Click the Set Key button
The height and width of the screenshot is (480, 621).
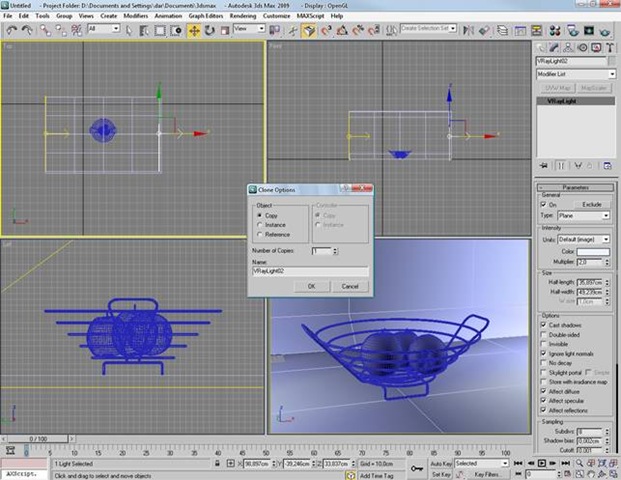442,474
